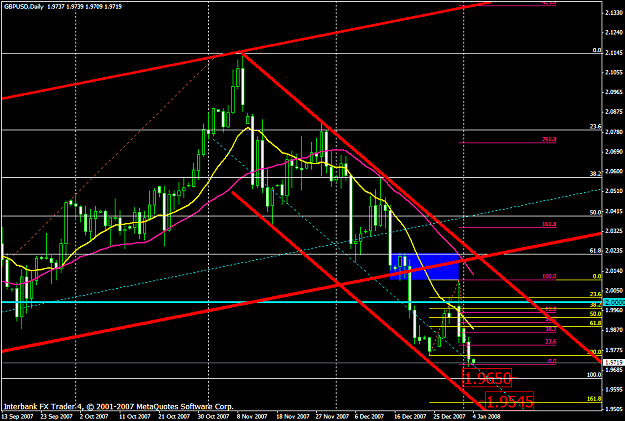This screenshot has width=625, height=421.
Task: Click the pink 261.8 Fibonacci expansion label
Action: coord(549,139)
